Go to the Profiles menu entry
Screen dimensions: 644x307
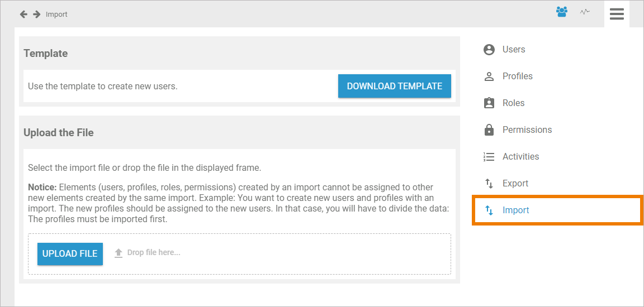click(x=517, y=76)
